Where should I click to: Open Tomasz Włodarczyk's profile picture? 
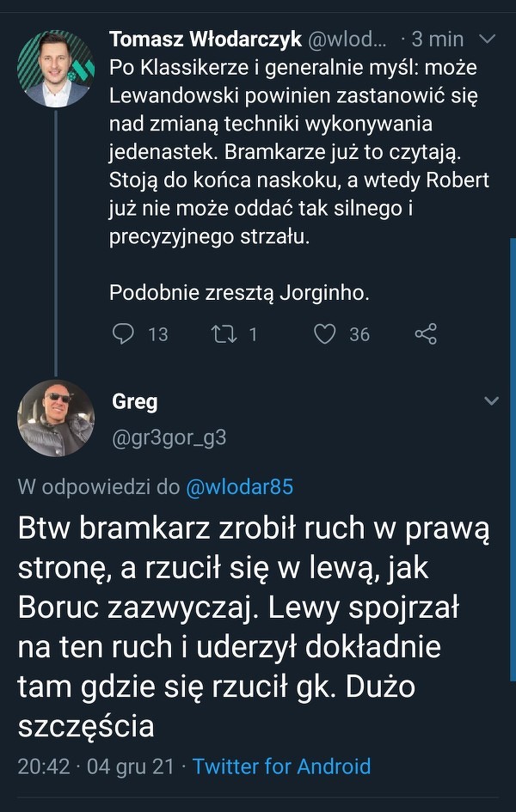[56, 70]
